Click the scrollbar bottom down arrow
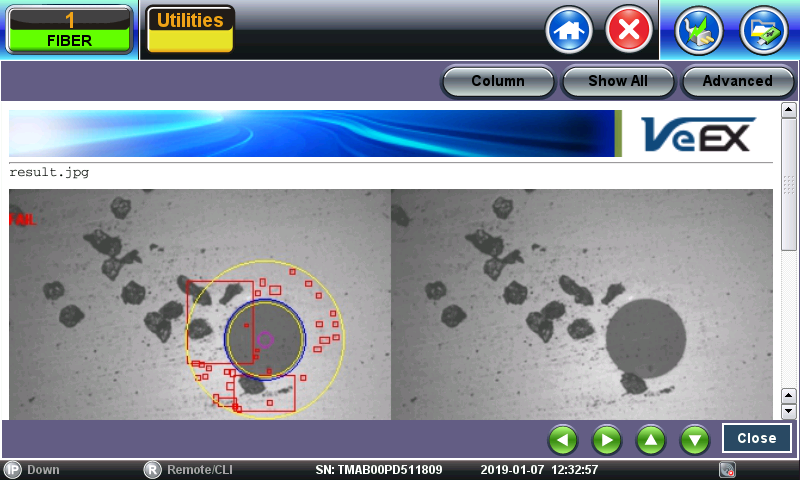The image size is (800, 480). click(788, 411)
